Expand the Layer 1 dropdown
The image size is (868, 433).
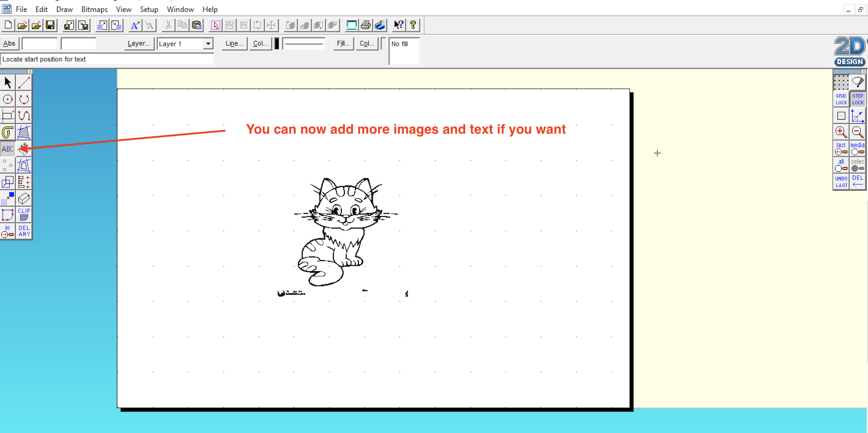coord(208,44)
